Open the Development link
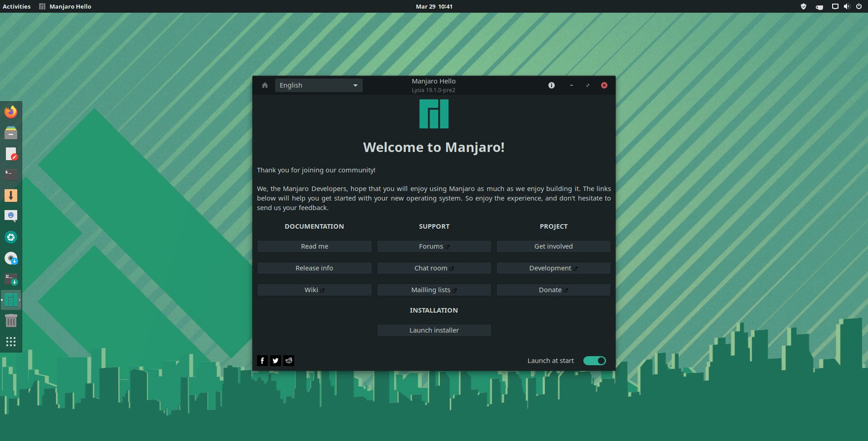Image resolution: width=868 pixels, height=441 pixels. (x=553, y=268)
